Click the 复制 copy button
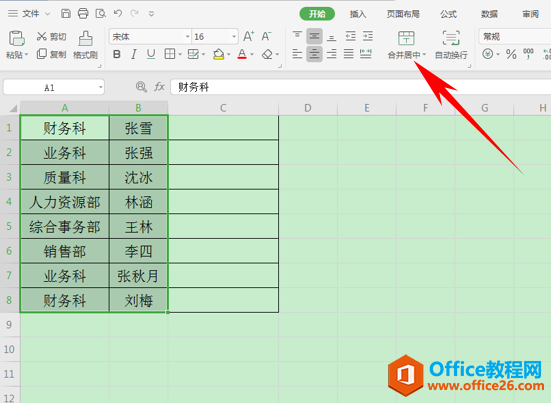This screenshot has width=551, height=403. coord(51,54)
